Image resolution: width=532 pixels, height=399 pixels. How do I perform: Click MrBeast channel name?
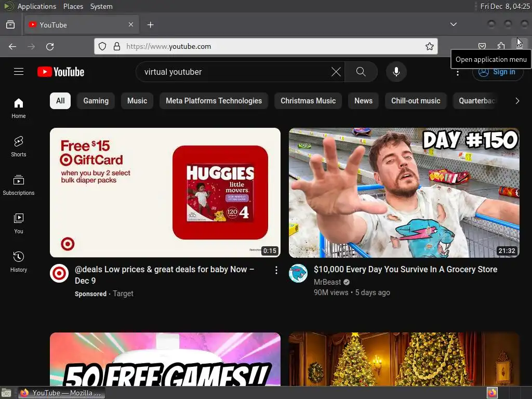pos(327,282)
